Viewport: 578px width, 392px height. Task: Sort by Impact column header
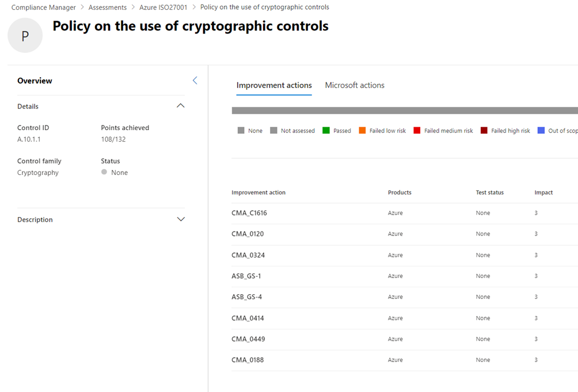543,192
